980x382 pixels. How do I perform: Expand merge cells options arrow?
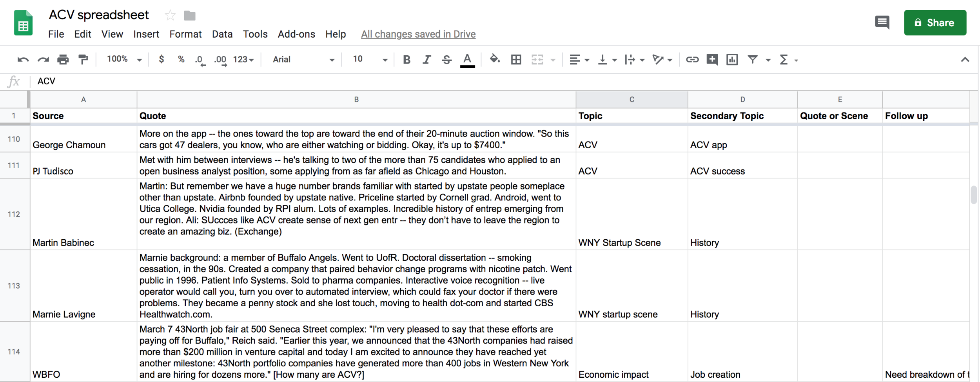point(553,60)
